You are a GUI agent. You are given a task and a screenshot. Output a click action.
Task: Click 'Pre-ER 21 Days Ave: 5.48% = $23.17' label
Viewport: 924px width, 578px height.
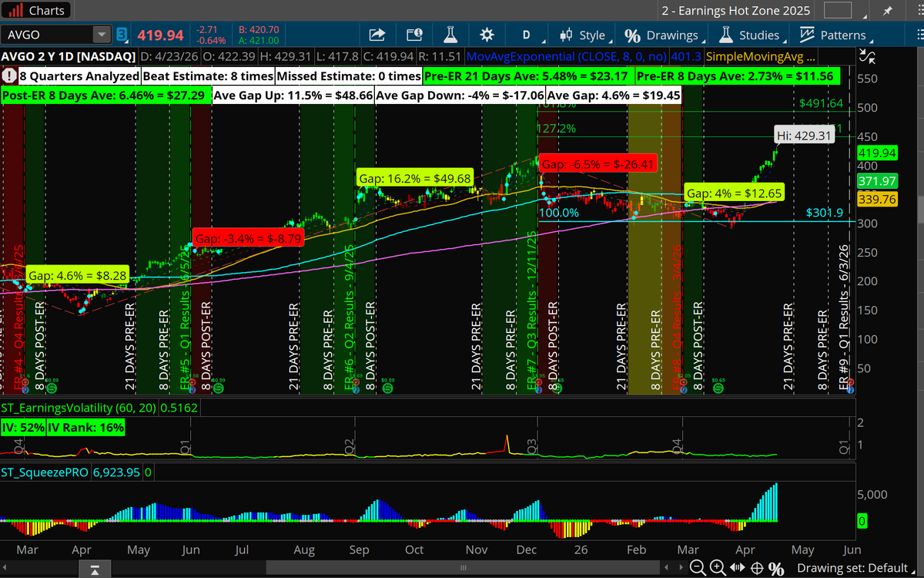tap(528, 76)
